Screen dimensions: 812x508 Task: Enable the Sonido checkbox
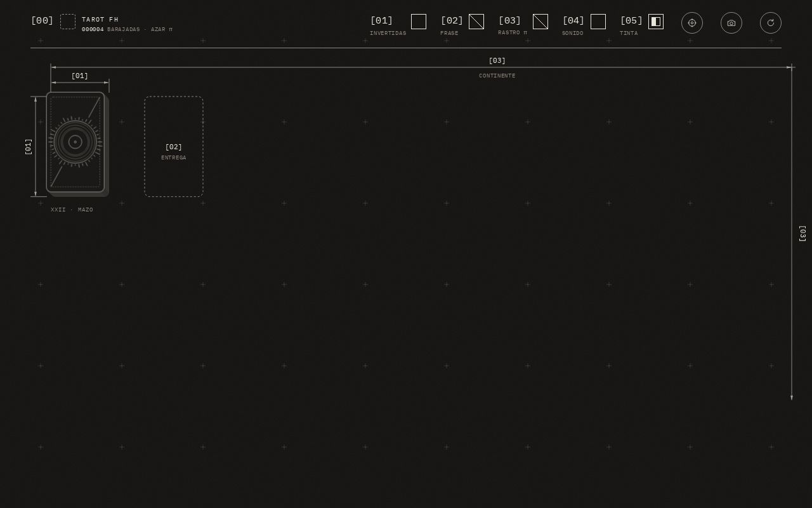tap(598, 22)
